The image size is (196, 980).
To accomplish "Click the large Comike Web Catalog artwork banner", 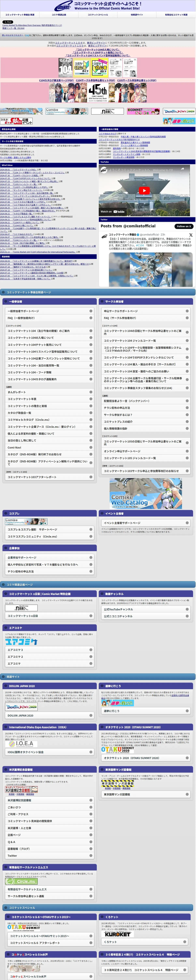I will [145, 493].
